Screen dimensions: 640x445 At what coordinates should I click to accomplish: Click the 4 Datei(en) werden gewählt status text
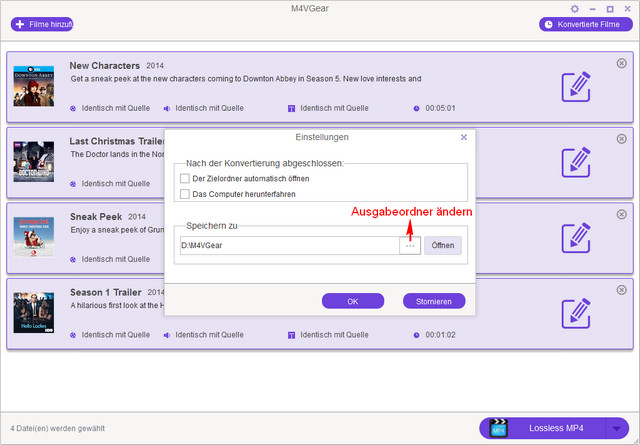pyautogui.click(x=58, y=428)
